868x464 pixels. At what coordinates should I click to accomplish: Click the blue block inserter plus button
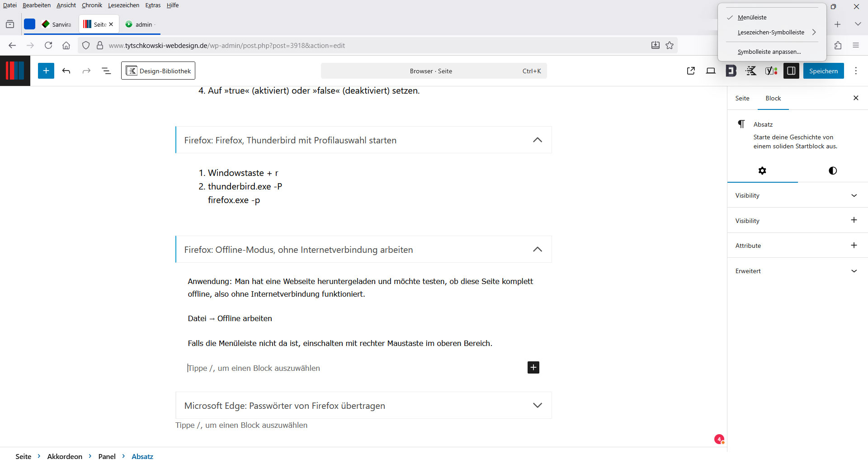point(46,71)
